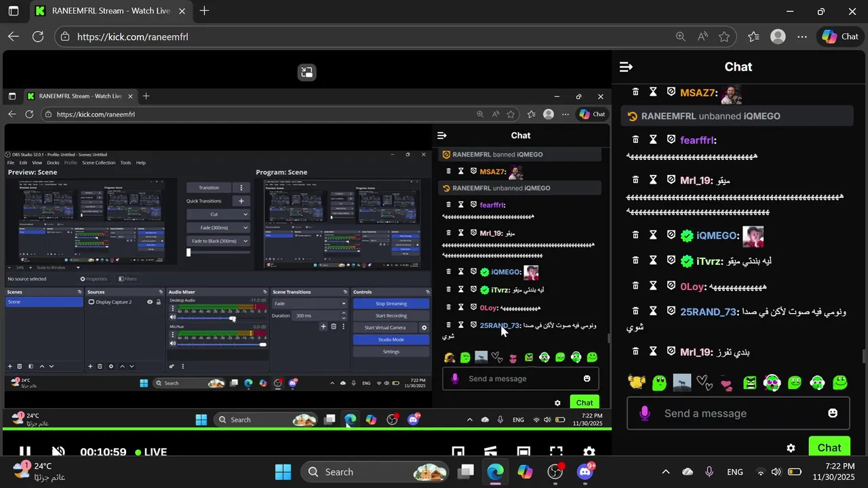Toggle the microphone icon in the Windows system tray

[709, 472]
